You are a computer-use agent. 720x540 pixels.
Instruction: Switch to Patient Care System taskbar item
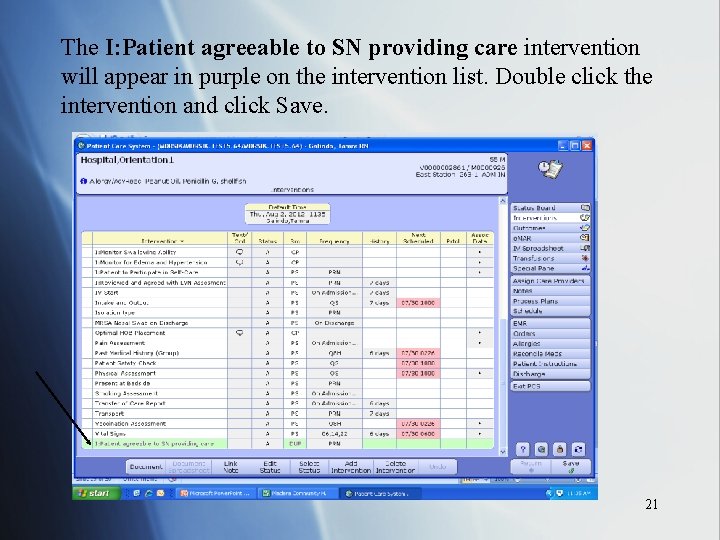point(380,494)
